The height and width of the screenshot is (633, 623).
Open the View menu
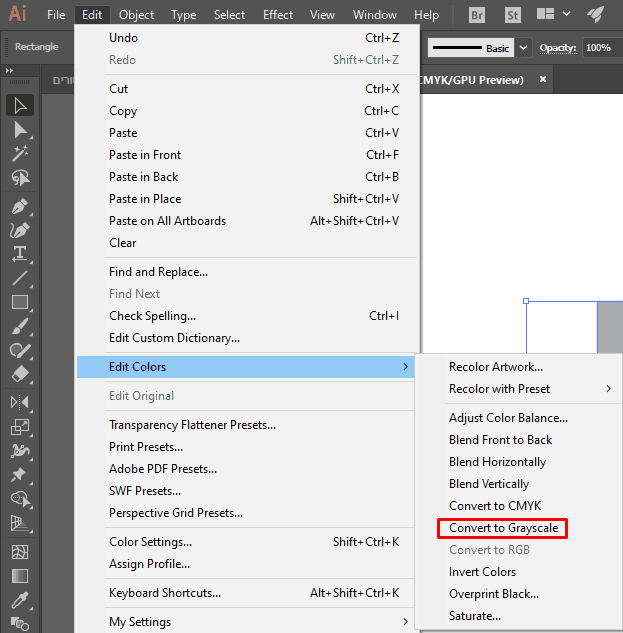pos(322,15)
